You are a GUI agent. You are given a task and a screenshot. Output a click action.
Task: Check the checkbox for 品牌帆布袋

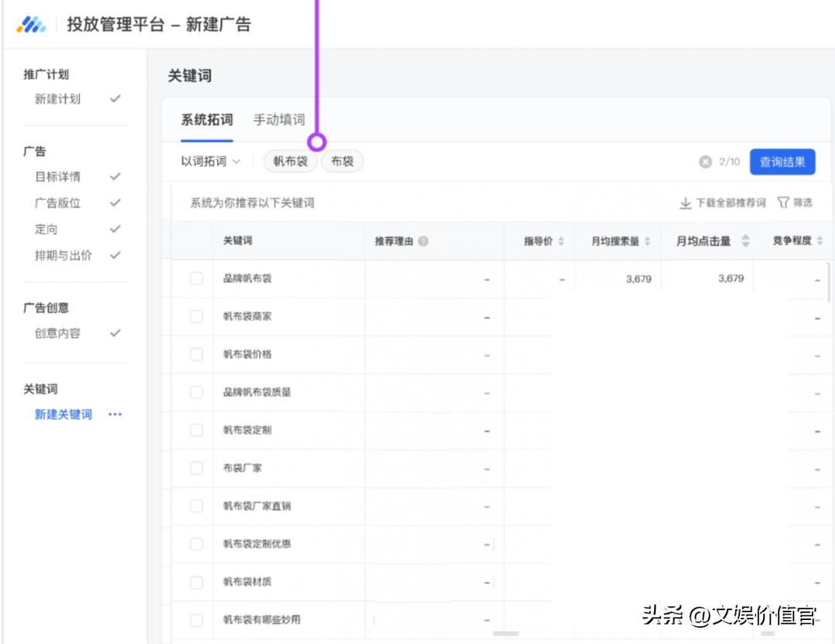pos(196,278)
